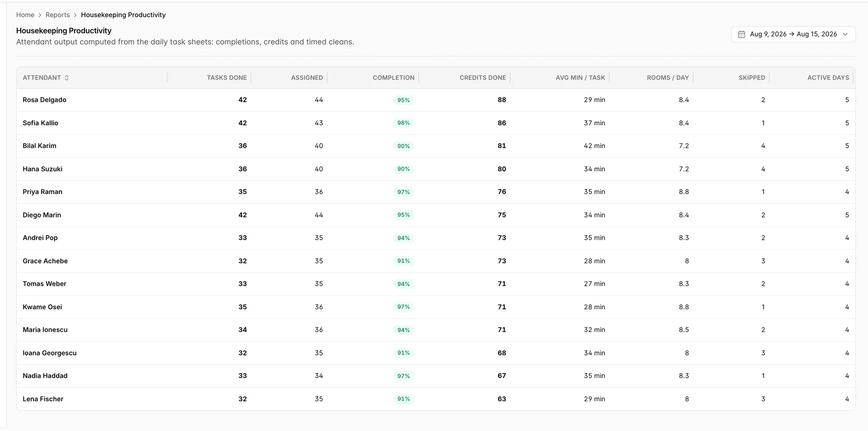Click Sofia Kallio's 98% completion badge

coord(404,123)
